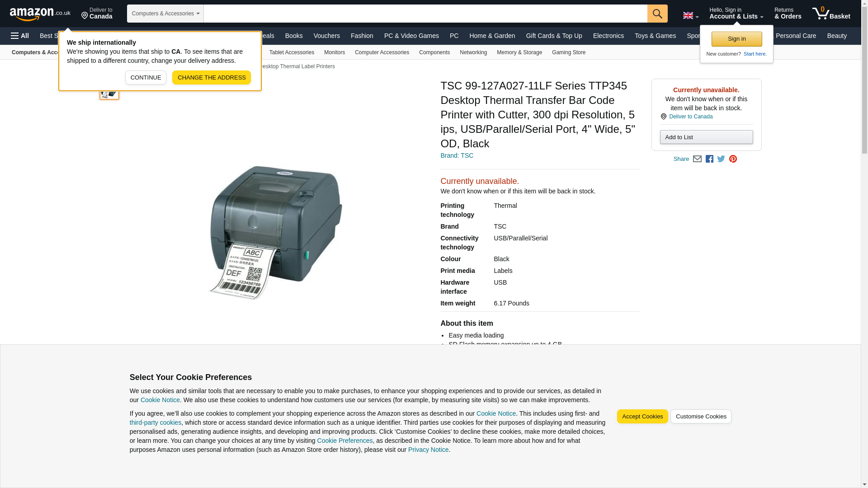Click the Accept Cookies button

pyautogui.click(x=642, y=417)
